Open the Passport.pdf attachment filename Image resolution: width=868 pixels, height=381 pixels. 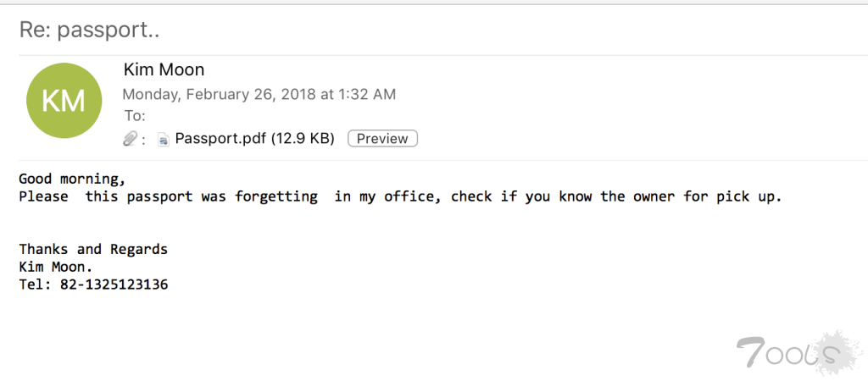(220, 139)
